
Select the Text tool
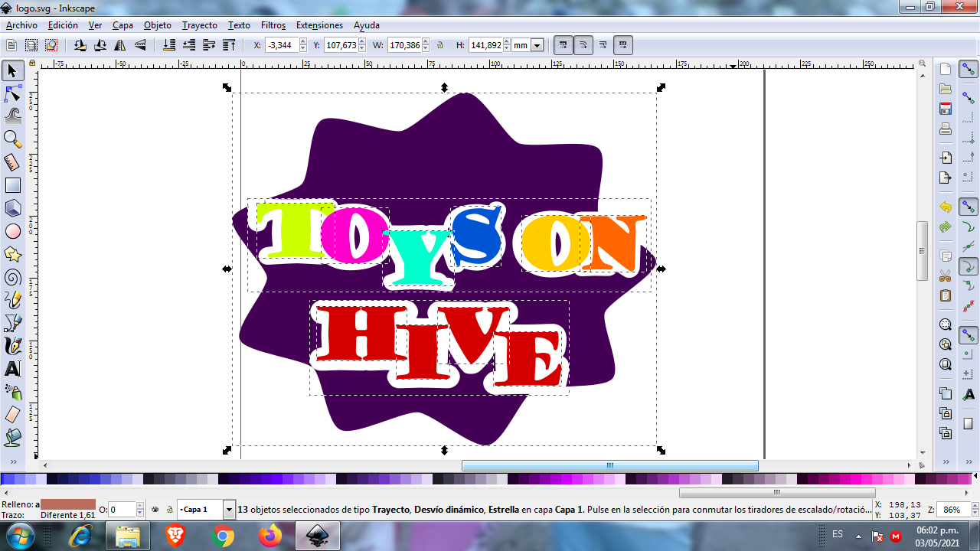[12, 369]
